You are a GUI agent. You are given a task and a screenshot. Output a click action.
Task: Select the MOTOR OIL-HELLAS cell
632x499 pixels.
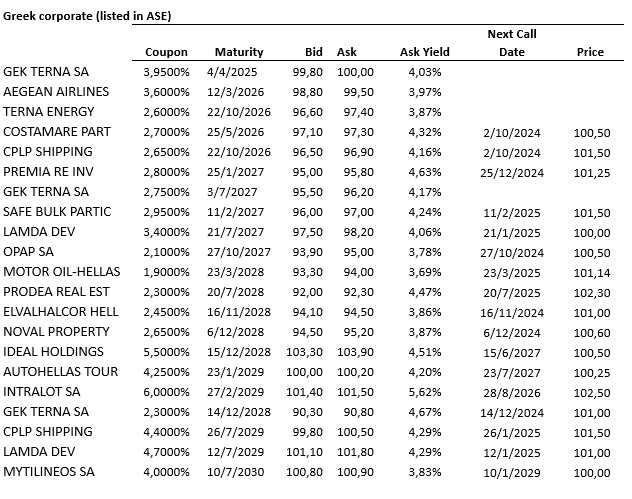click(x=61, y=272)
